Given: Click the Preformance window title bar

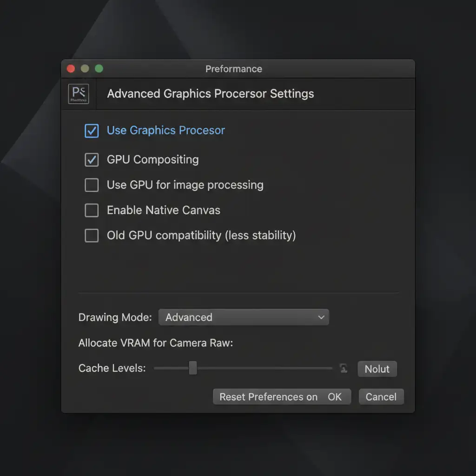Looking at the screenshot, I should point(234,69).
